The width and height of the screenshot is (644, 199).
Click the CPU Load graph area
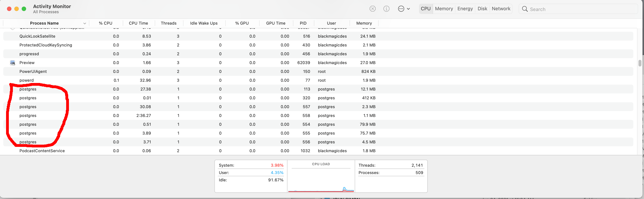321,179
